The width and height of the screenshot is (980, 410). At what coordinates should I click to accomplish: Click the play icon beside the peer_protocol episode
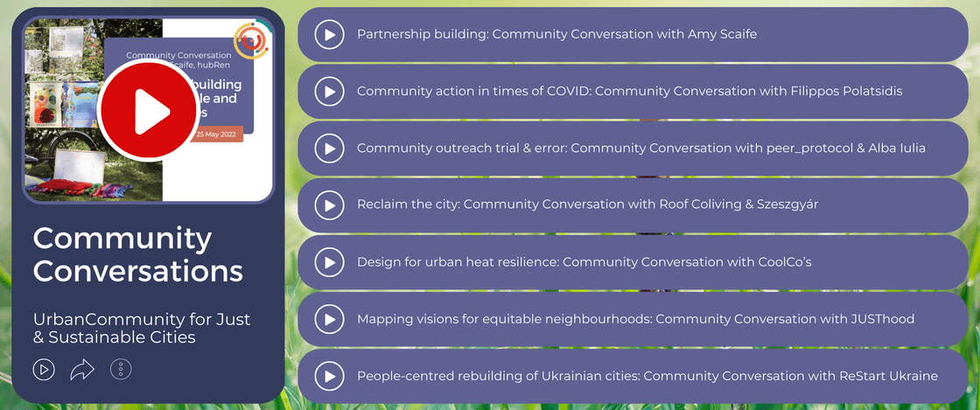tap(329, 149)
